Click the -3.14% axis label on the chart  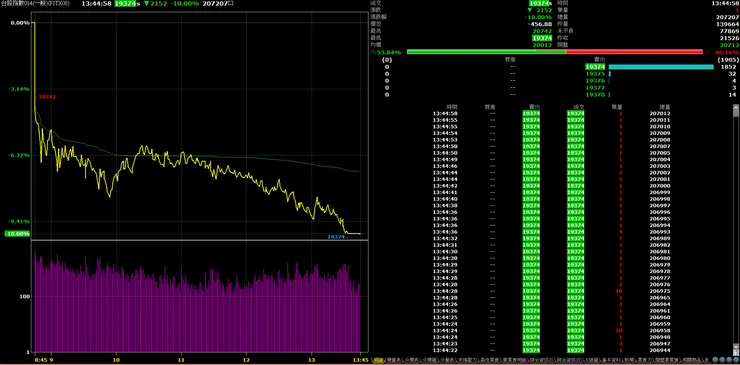(19, 89)
